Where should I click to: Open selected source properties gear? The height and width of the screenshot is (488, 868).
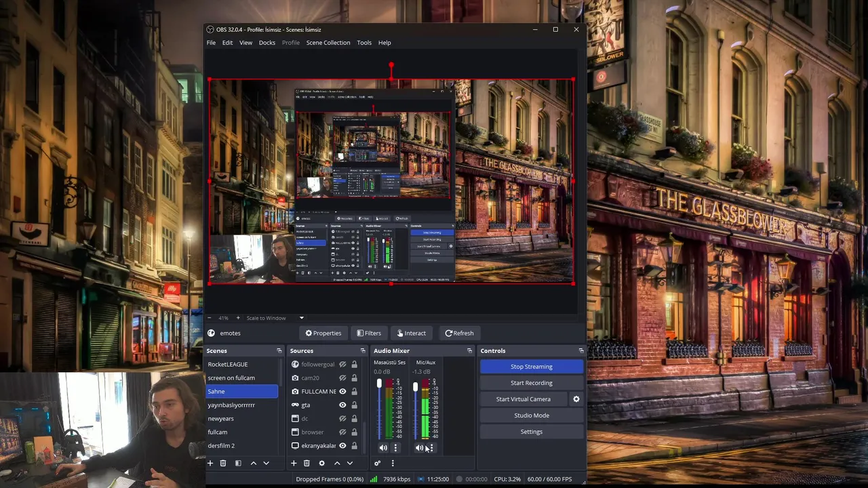[321, 463]
